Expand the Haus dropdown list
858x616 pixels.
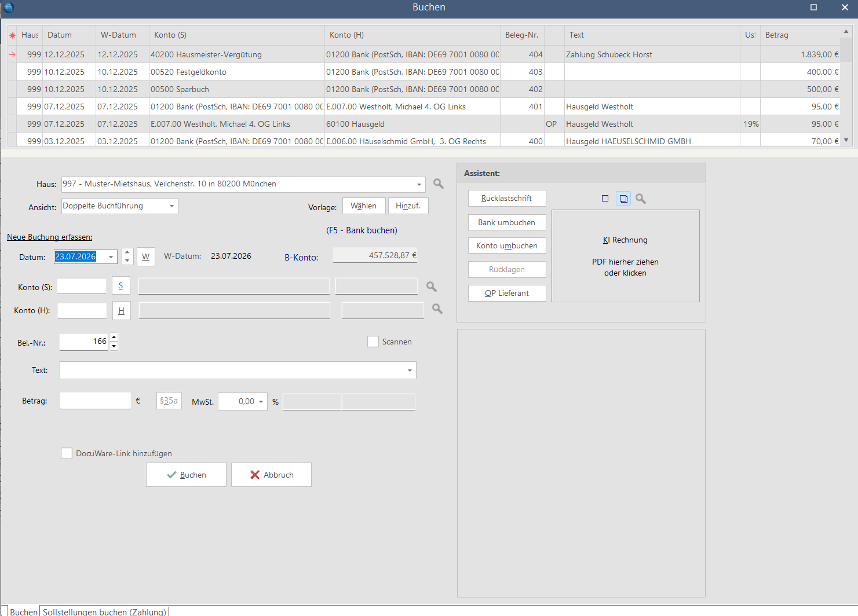(x=419, y=185)
